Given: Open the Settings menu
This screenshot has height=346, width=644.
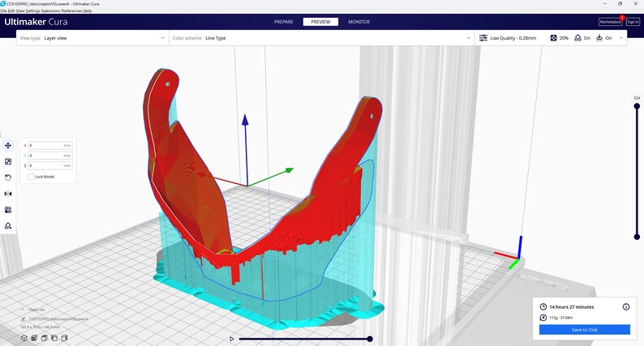Looking at the screenshot, I should [33, 11].
